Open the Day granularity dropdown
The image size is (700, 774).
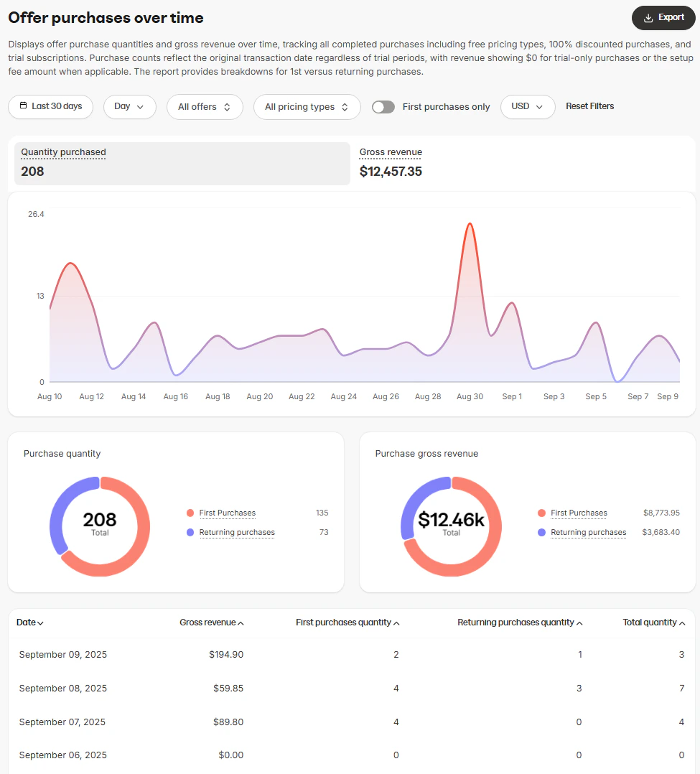tap(129, 106)
